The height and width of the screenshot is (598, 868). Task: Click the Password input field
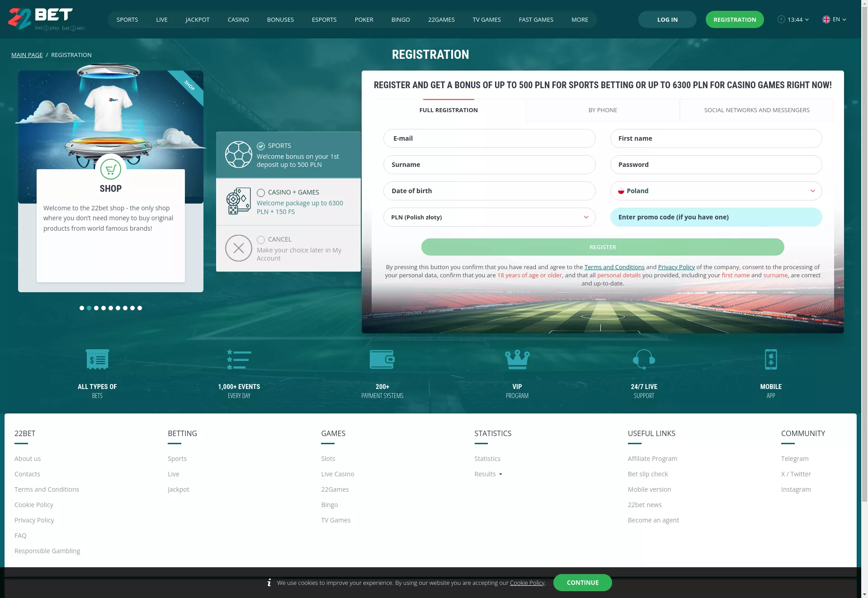(716, 165)
